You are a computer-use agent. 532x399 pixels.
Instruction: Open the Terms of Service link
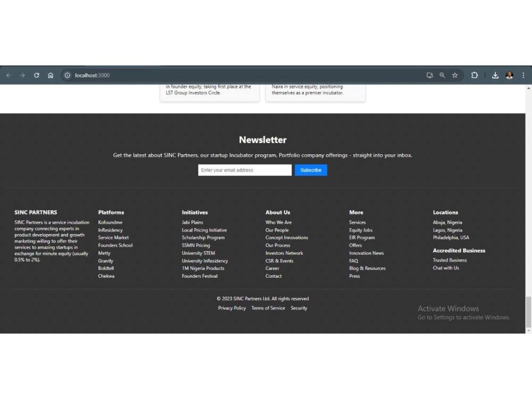pos(268,308)
